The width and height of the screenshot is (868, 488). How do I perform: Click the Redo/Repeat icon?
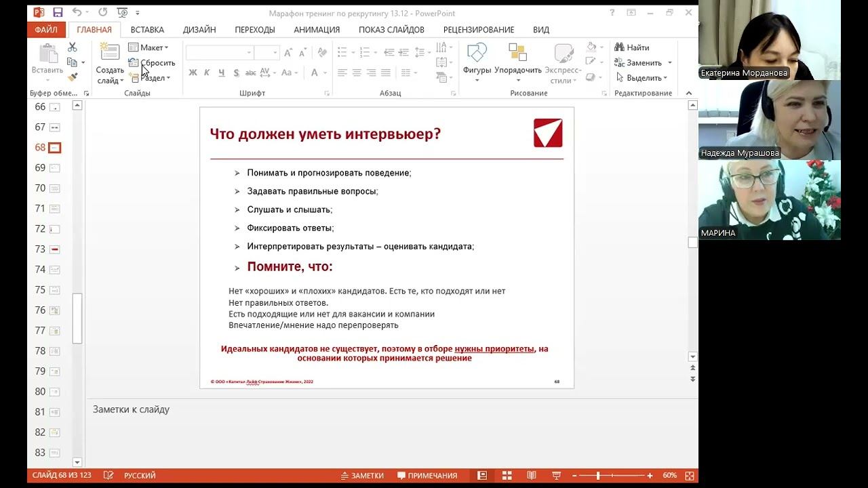(x=102, y=12)
